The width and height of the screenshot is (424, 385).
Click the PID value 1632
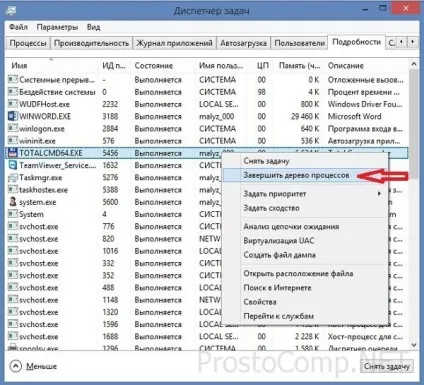click(x=110, y=165)
